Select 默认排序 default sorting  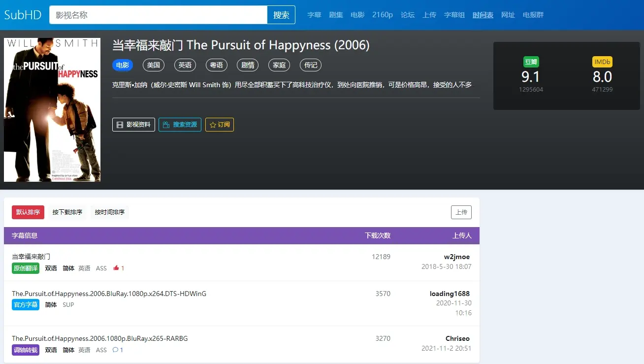click(28, 212)
